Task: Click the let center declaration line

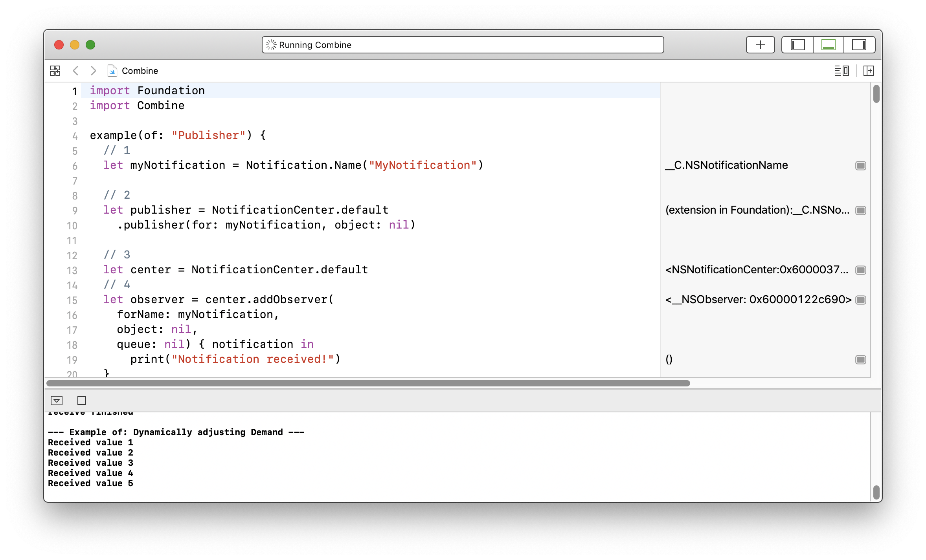Action: click(x=236, y=270)
